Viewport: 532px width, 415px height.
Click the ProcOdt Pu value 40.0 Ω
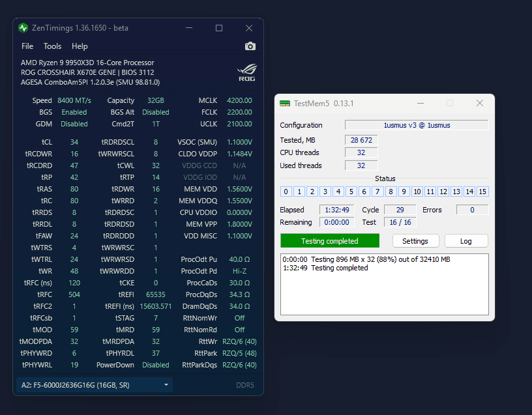[239, 259]
